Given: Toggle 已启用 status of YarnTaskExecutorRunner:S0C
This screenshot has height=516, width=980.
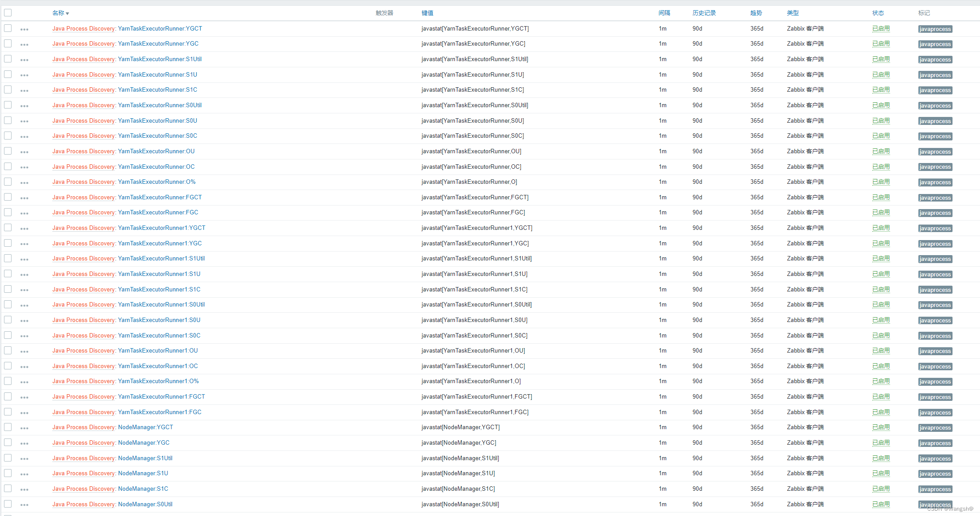Looking at the screenshot, I should [881, 136].
